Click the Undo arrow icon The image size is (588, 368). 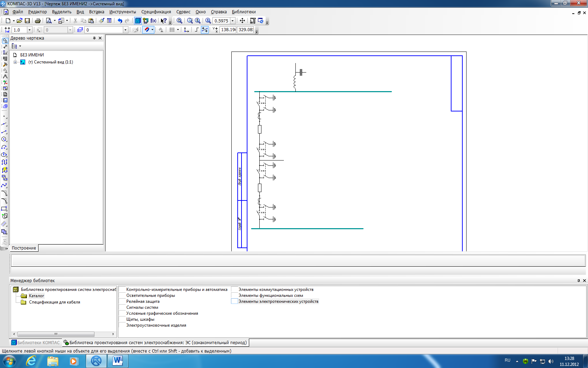click(120, 21)
